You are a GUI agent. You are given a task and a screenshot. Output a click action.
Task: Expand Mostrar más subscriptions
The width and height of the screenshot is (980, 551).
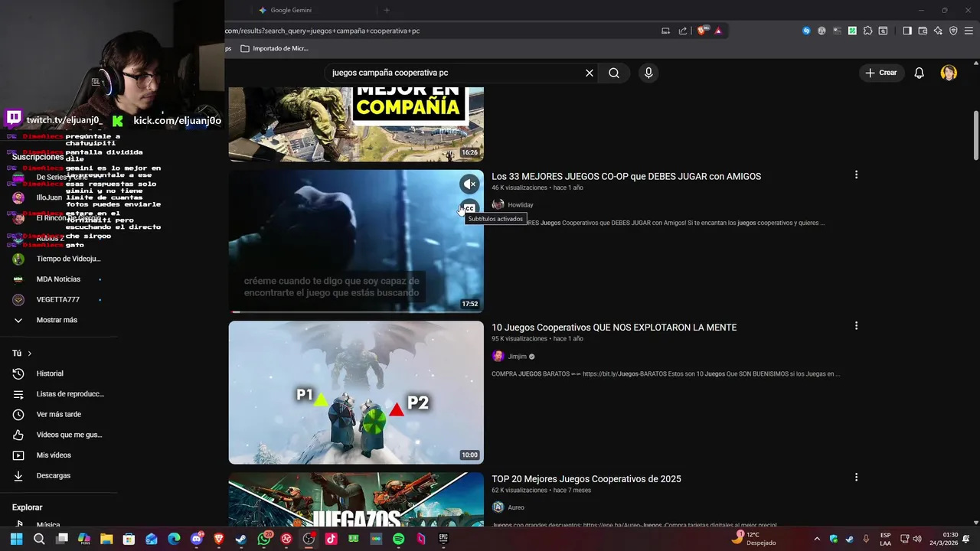(x=57, y=320)
